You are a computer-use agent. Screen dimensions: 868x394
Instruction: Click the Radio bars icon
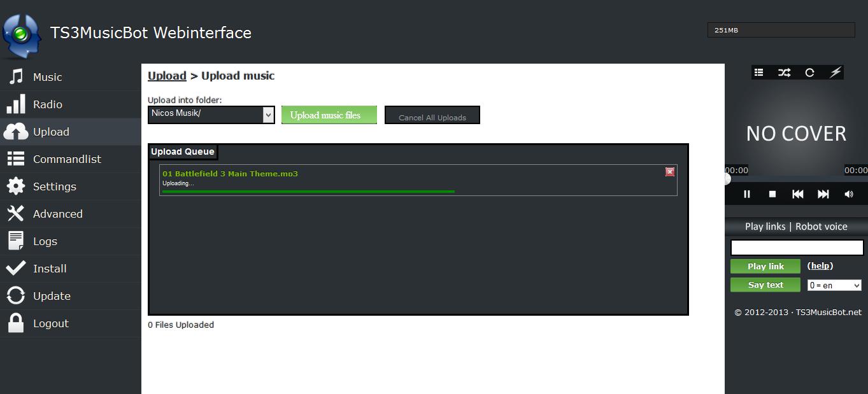click(16, 104)
